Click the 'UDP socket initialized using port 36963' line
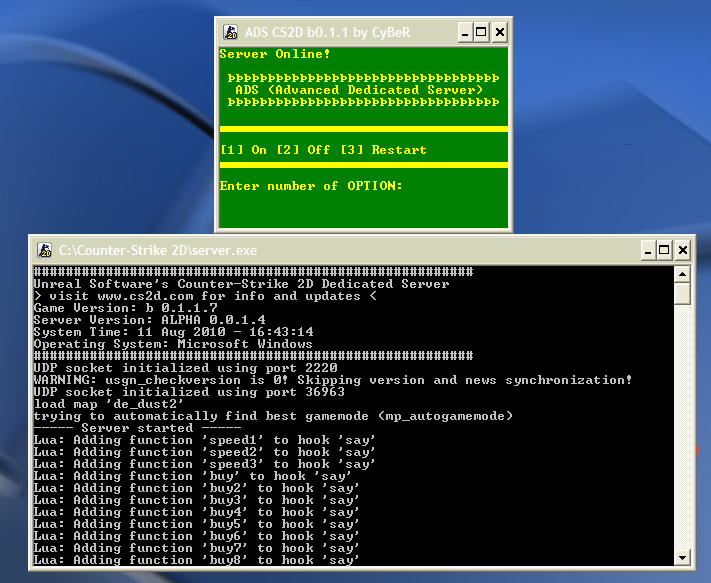Viewport: 711px width, 583px height. point(190,392)
